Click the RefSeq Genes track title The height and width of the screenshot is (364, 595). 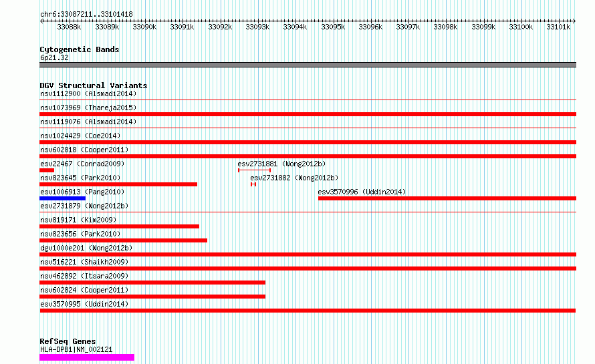click(x=68, y=341)
